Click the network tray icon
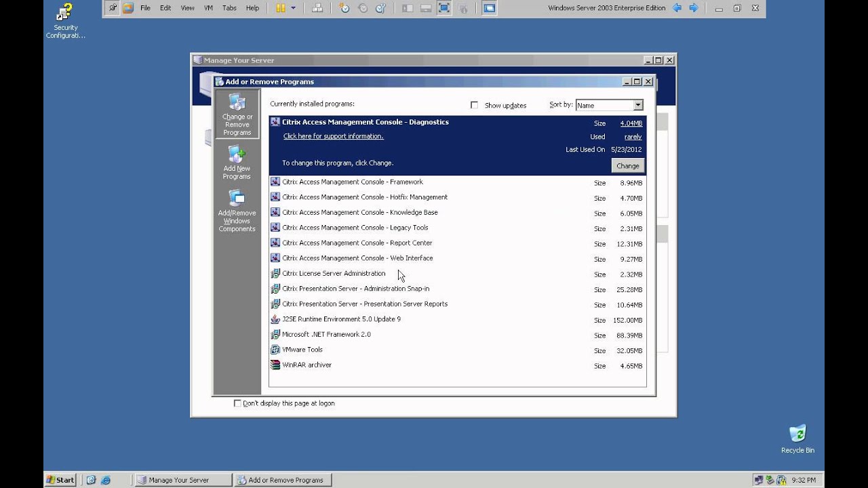 coord(759,480)
